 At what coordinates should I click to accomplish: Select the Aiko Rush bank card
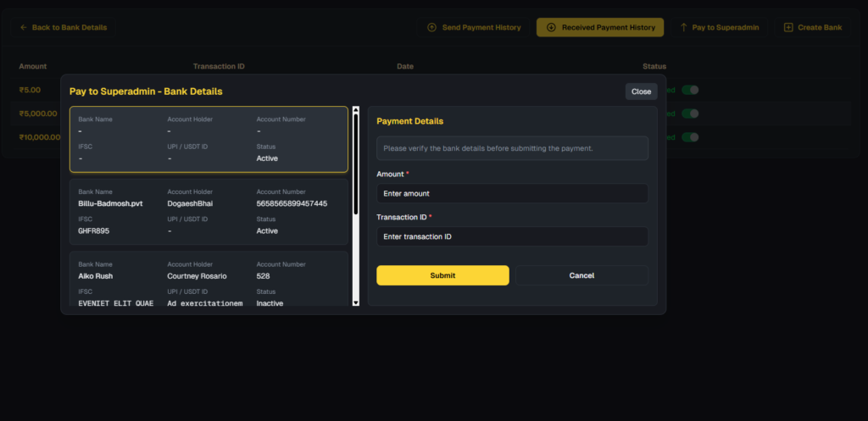[x=209, y=280]
